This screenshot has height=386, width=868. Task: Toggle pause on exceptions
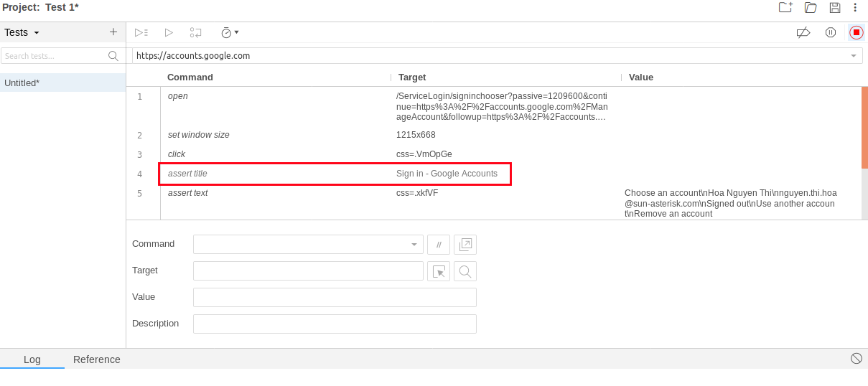(x=831, y=32)
